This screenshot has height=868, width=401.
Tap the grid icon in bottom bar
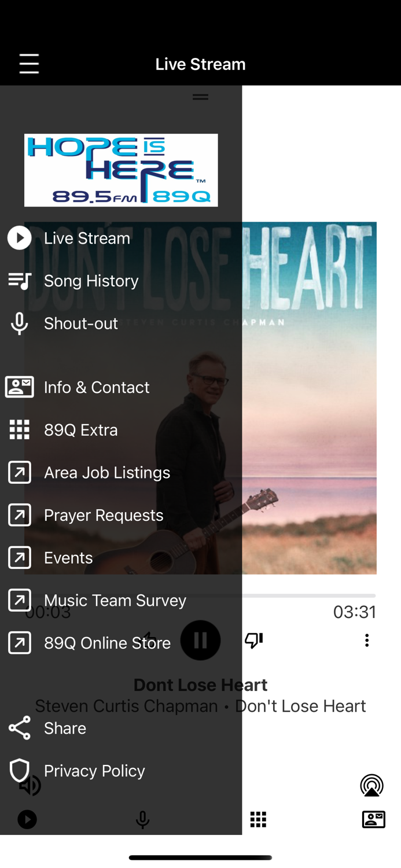258,819
